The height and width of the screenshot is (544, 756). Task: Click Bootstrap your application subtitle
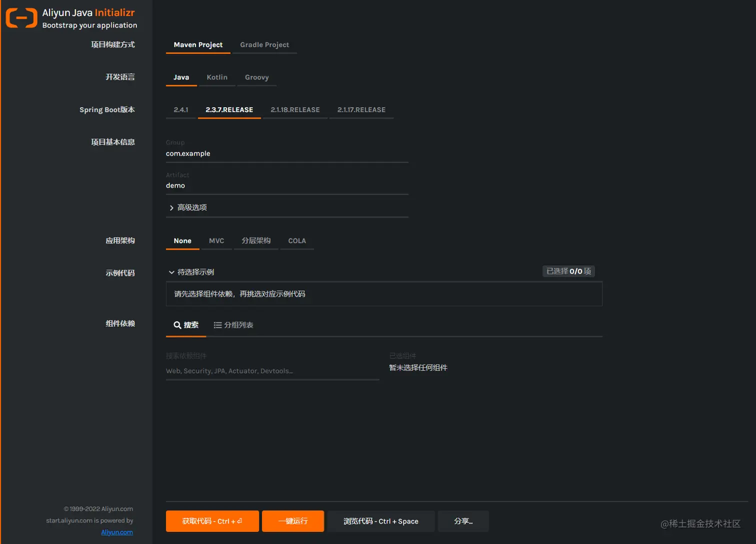click(x=89, y=25)
